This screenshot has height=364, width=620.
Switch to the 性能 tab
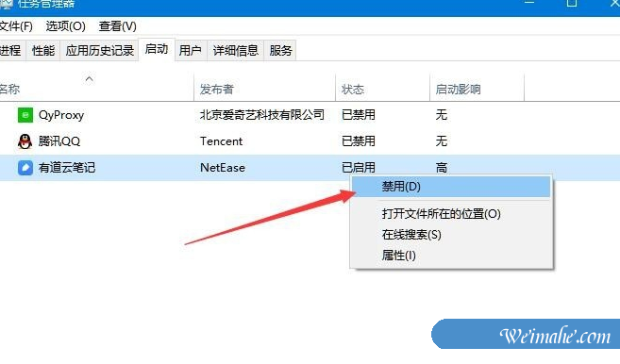43,51
